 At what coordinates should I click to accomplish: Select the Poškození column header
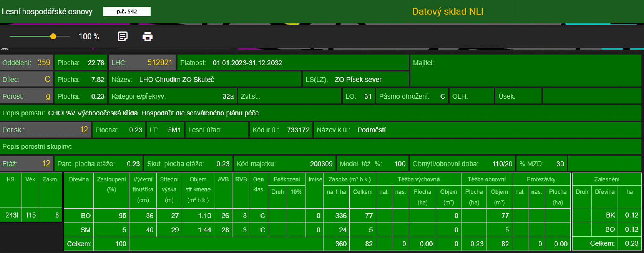[x=287, y=179]
